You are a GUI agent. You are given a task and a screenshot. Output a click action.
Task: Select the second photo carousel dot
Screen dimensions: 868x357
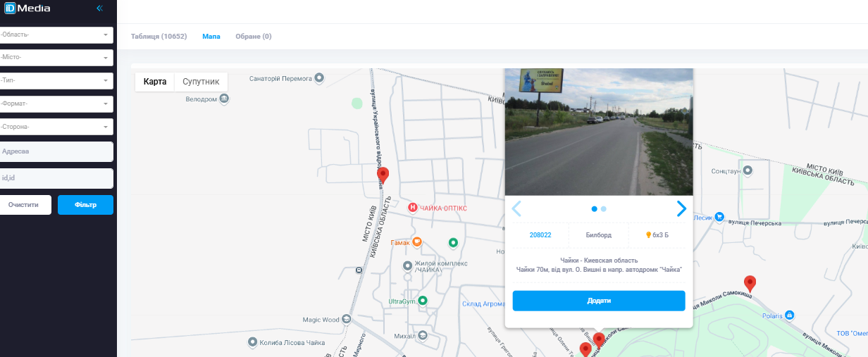(x=604, y=208)
